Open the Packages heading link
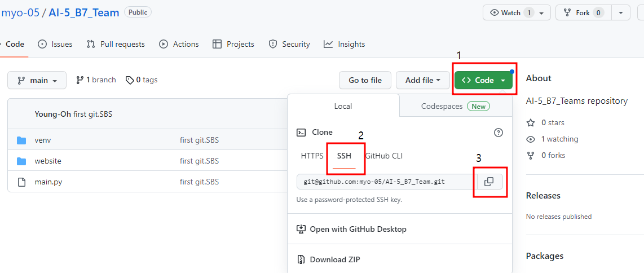 point(545,256)
